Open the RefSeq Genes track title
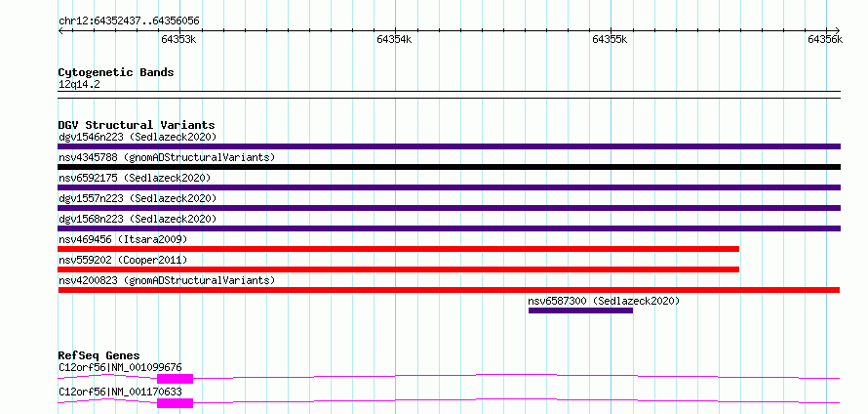Screen dimensions: 868x414 (99, 355)
